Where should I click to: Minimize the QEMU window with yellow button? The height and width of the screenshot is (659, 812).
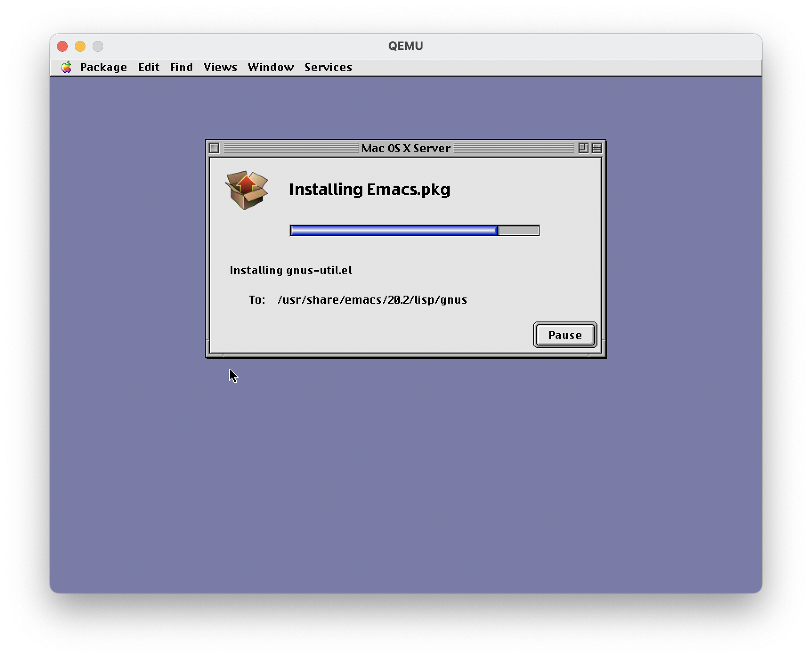[x=80, y=46]
